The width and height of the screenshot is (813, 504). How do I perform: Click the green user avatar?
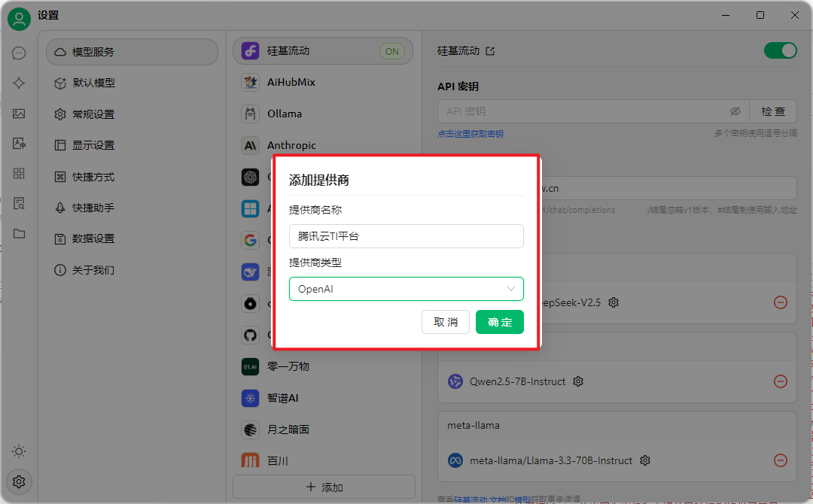[19, 19]
